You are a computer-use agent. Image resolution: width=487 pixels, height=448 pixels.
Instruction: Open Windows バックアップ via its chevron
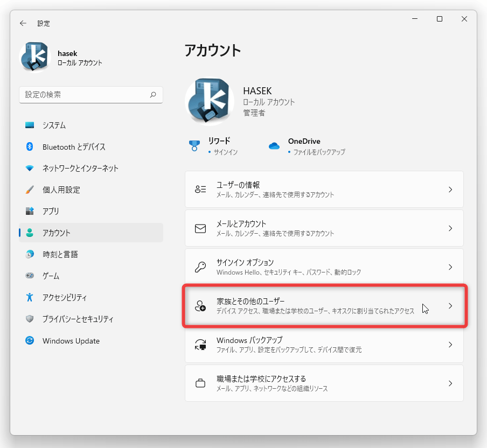coord(450,345)
